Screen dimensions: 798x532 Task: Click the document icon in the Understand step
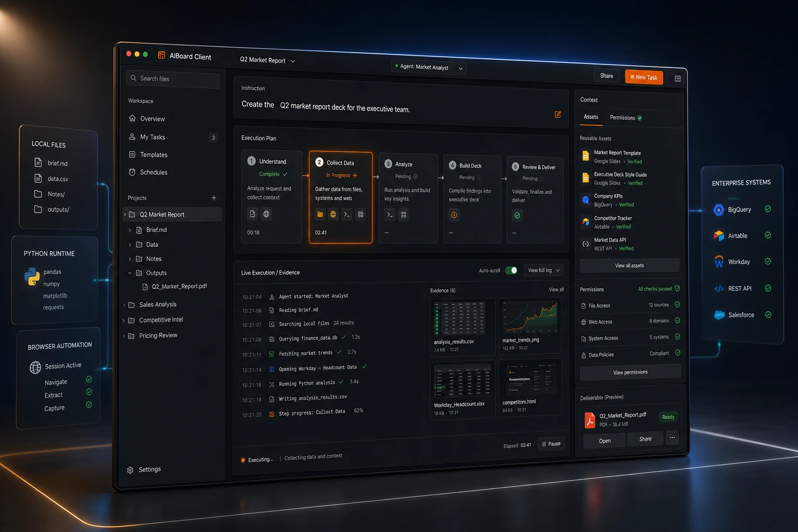click(252, 214)
